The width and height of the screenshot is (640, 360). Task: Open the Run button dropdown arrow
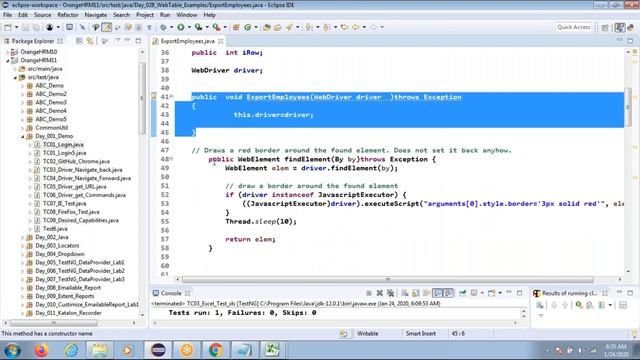click(x=189, y=27)
